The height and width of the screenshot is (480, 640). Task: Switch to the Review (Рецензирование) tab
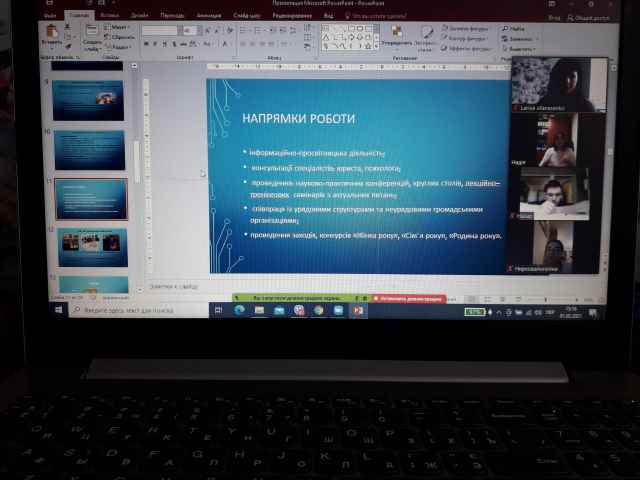(x=292, y=16)
